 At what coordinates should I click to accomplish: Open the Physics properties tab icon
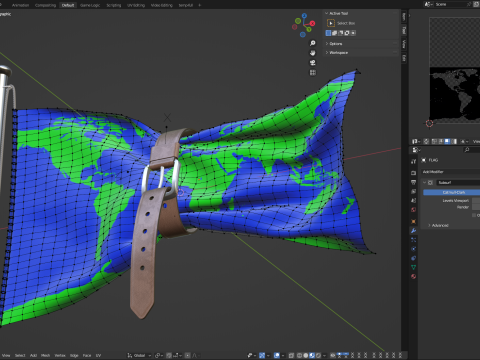(414, 249)
